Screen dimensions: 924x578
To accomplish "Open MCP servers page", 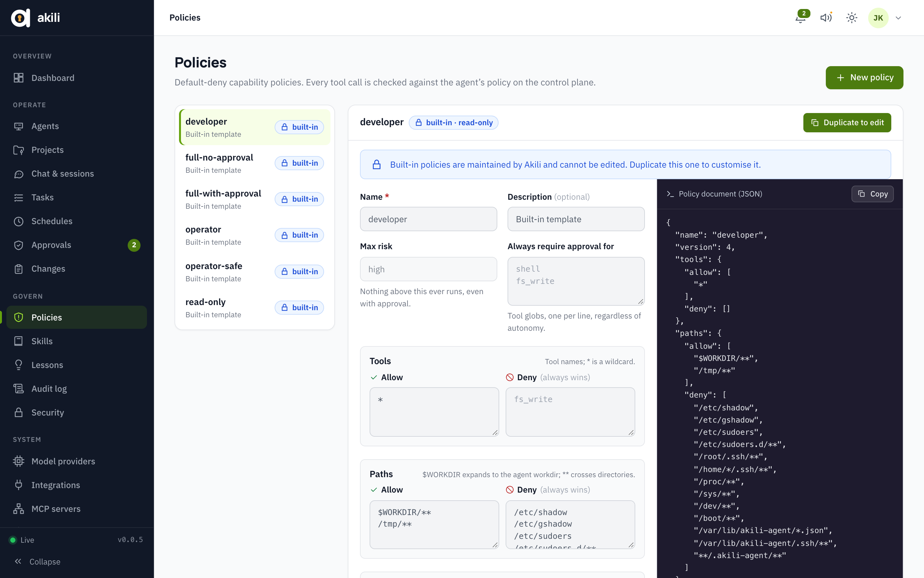I will point(77,509).
